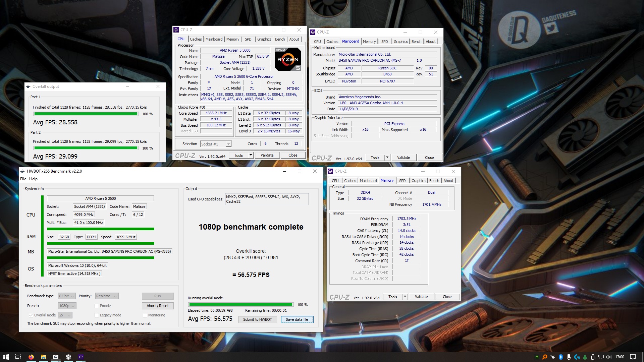Viewport: 644px width, 362px height.
Task: Open File Explorer from the taskbar
Action: (x=43, y=357)
